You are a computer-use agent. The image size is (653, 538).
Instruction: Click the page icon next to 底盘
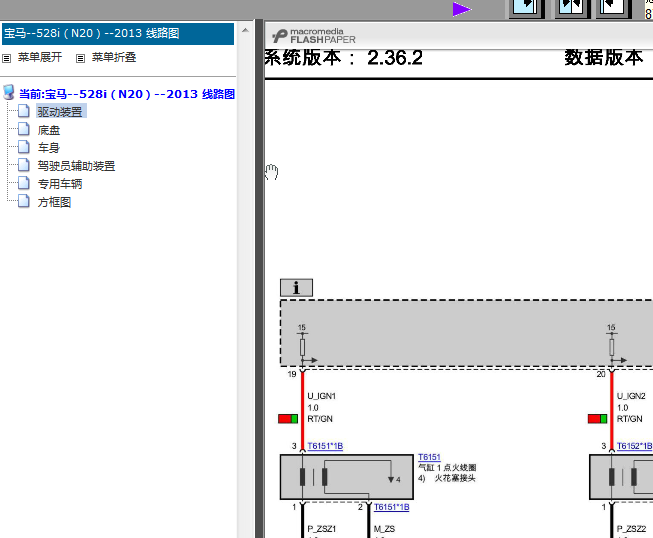pos(24,129)
